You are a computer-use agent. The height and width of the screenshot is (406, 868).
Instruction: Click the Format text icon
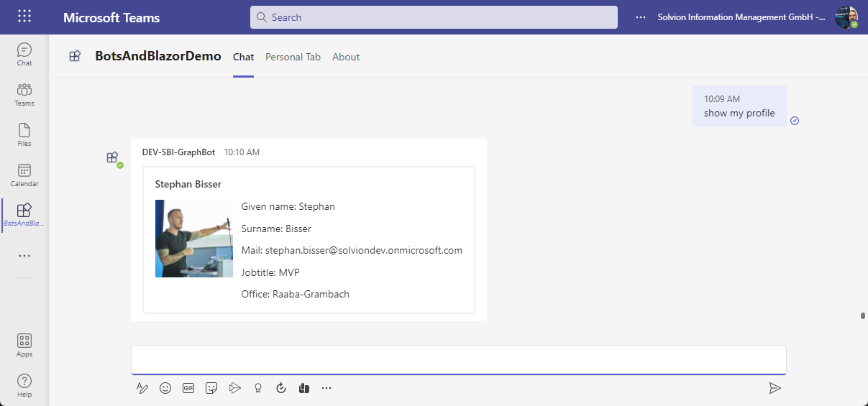coord(142,388)
